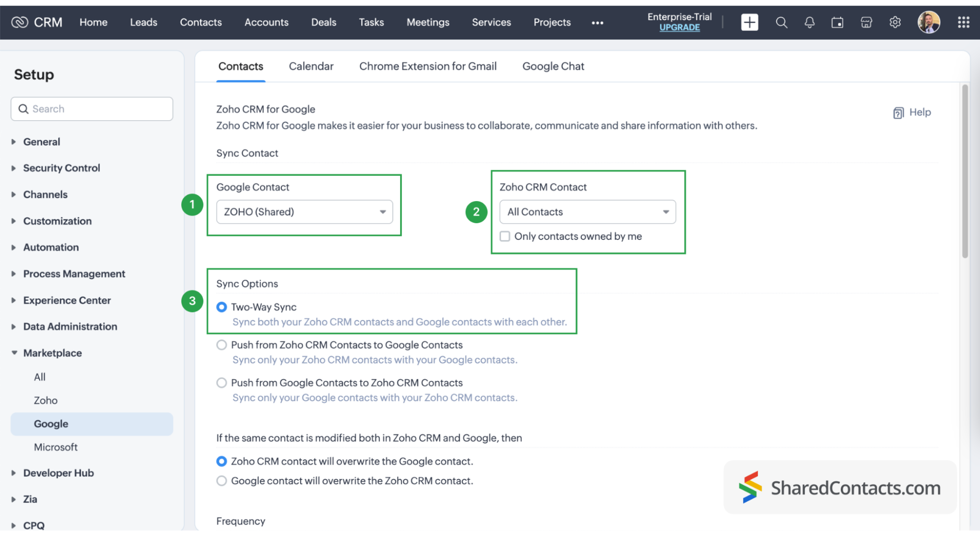Open the Contacts module in navbar
The height and width of the screenshot is (552, 980).
tap(201, 22)
